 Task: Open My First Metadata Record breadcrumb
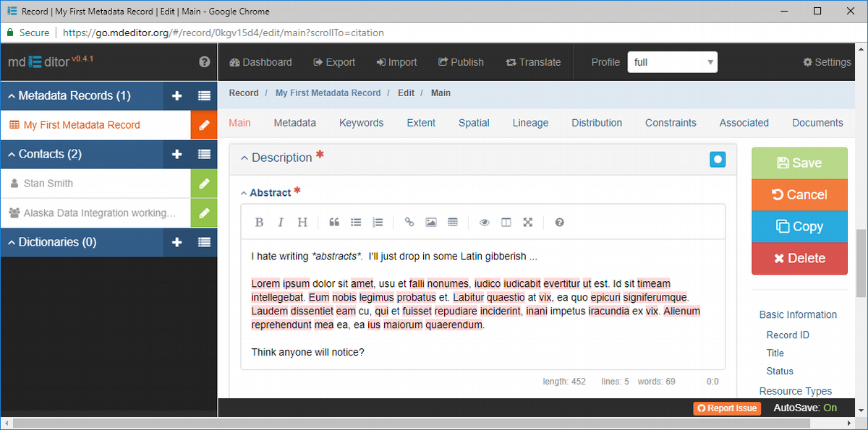(328, 93)
